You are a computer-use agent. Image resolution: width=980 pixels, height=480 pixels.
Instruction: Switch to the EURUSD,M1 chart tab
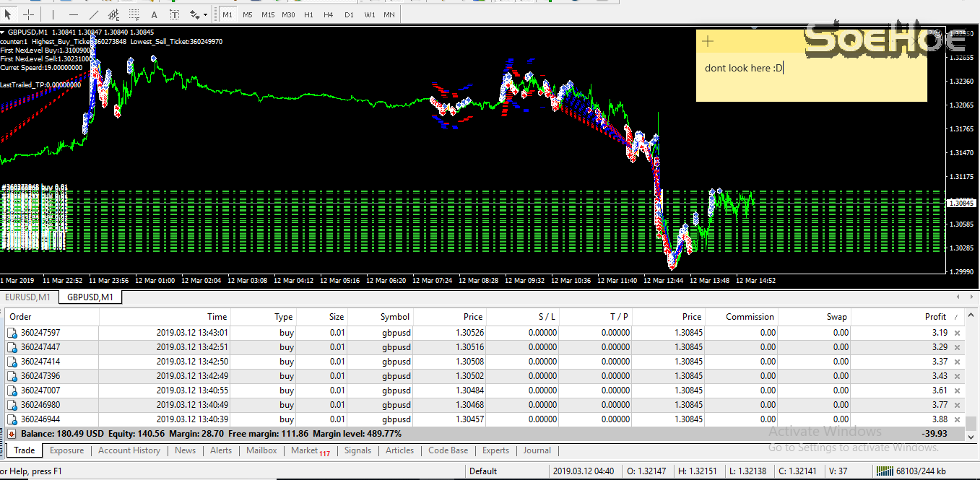click(x=28, y=296)
